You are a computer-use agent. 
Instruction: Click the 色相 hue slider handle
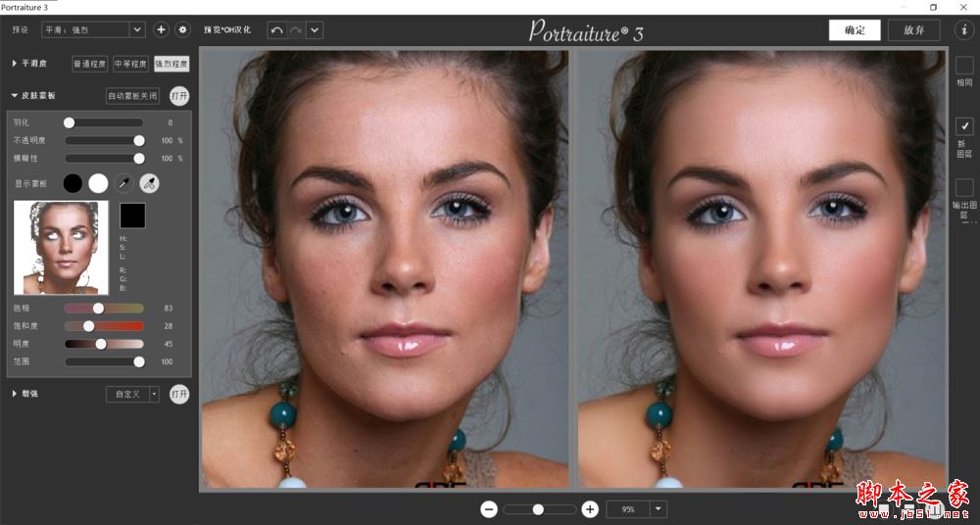(98, 309)
